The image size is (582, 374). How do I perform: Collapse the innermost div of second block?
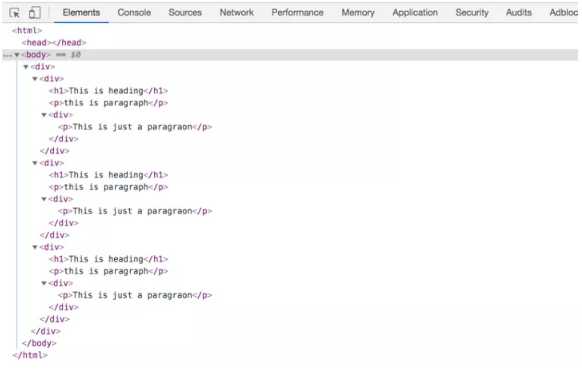tap(44, 199)
